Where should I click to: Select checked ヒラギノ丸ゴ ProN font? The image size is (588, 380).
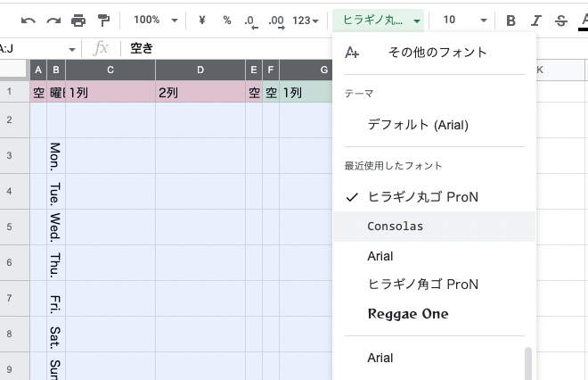tap(434, 197)
